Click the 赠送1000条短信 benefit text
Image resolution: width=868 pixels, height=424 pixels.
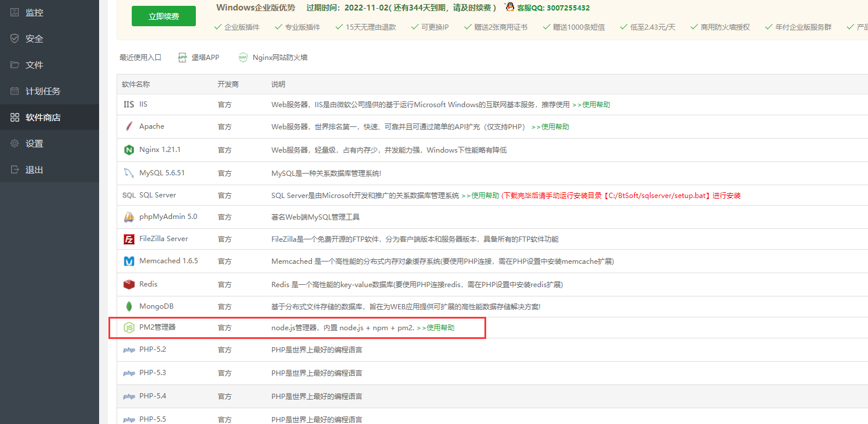tap(578, 27)
